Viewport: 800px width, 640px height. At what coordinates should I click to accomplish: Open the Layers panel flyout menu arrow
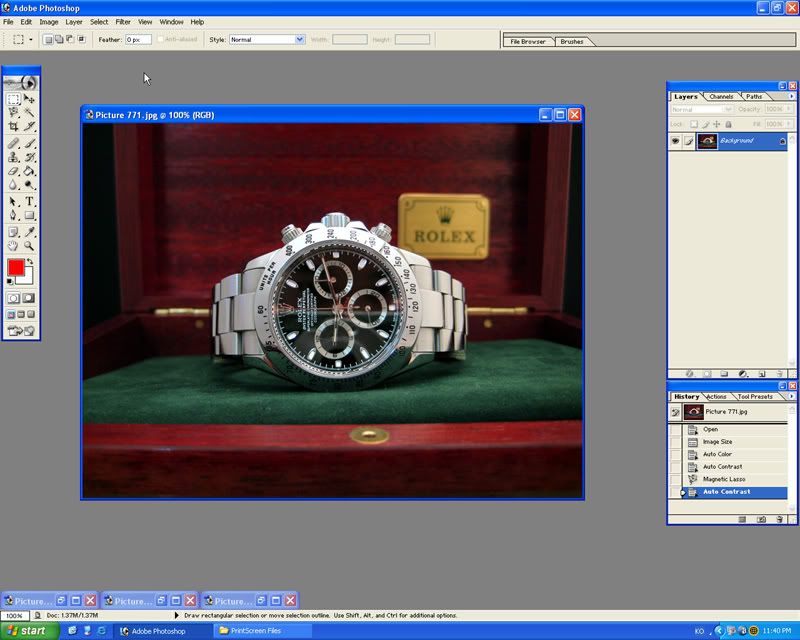click(791, 96)
